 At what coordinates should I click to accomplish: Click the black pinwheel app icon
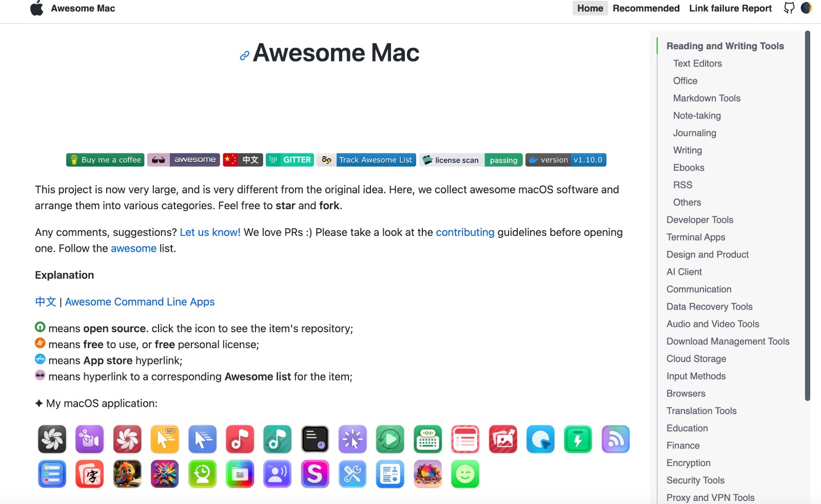tap(52, 439)
